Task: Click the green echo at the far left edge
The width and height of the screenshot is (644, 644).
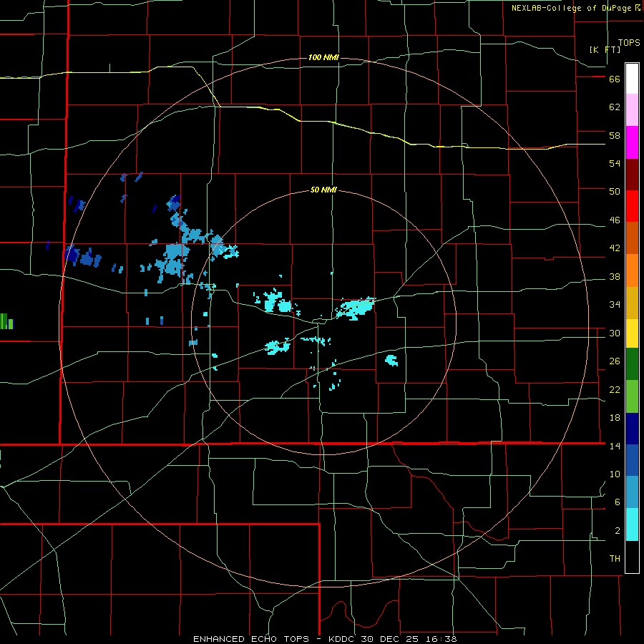Action: coord(6,321)
